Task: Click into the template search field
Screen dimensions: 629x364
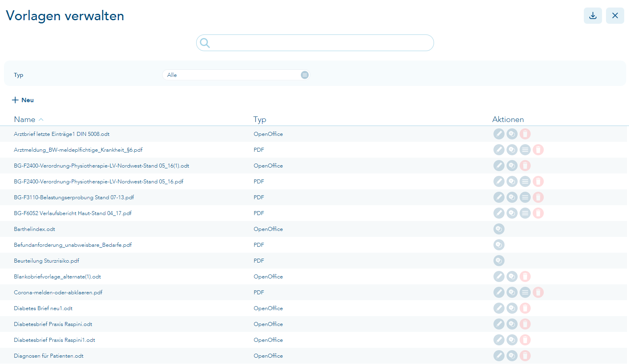Action: pos(315,43)
